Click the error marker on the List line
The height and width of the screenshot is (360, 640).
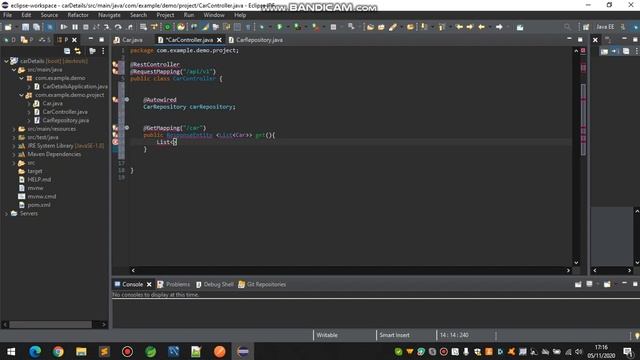[x=116, y=142]
